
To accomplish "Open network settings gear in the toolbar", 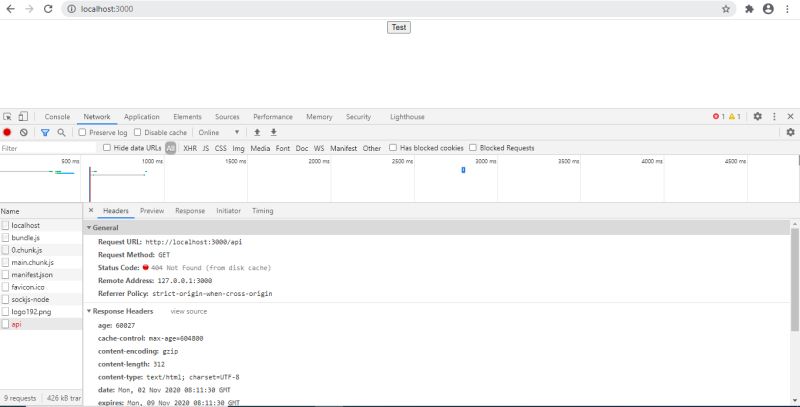I will (x=790, y=132).
